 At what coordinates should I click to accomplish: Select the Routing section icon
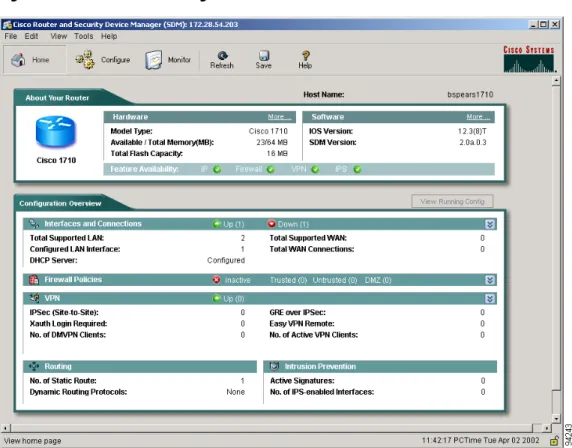(x=34, y=366)
